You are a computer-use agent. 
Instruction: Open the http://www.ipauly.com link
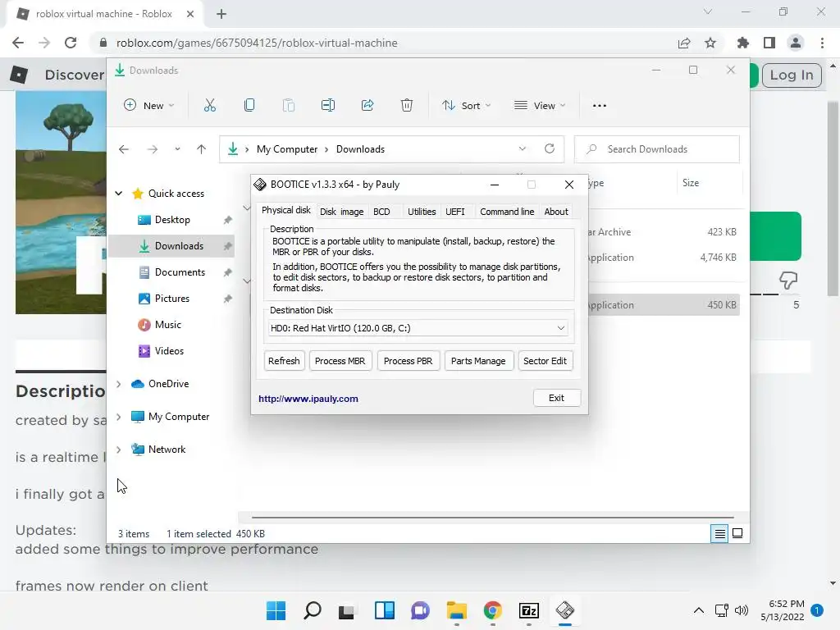pos(308,399)
